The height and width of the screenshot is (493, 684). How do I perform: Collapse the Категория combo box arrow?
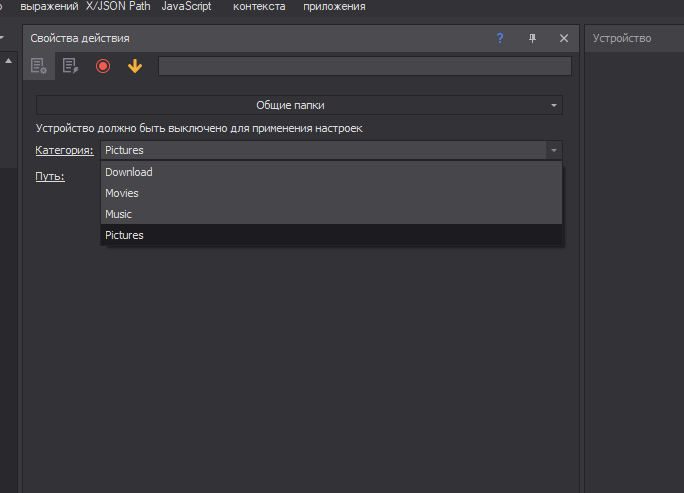pyautogui.click(x=553, y=150)
